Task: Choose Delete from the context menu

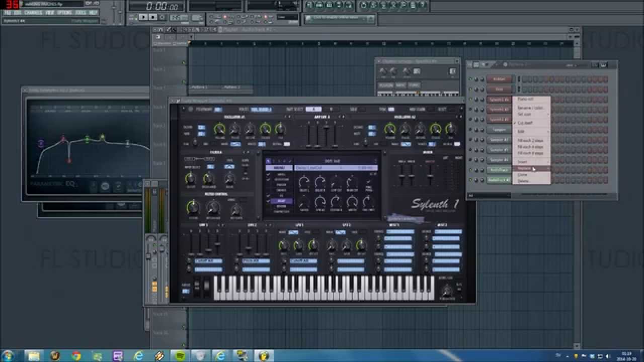Action: click(523, 180)
